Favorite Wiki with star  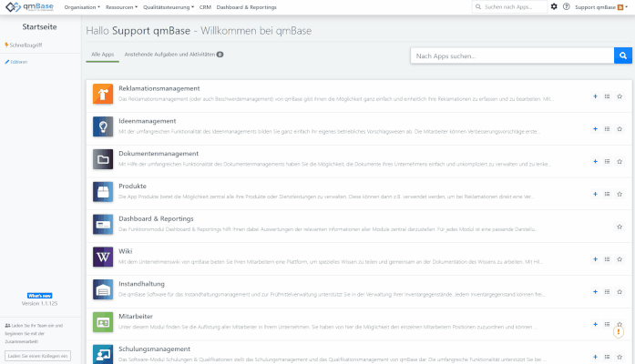620,259
